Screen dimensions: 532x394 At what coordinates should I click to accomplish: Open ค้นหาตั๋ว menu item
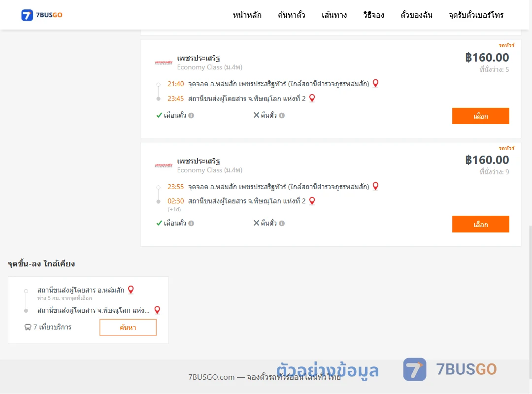[292, 15]
